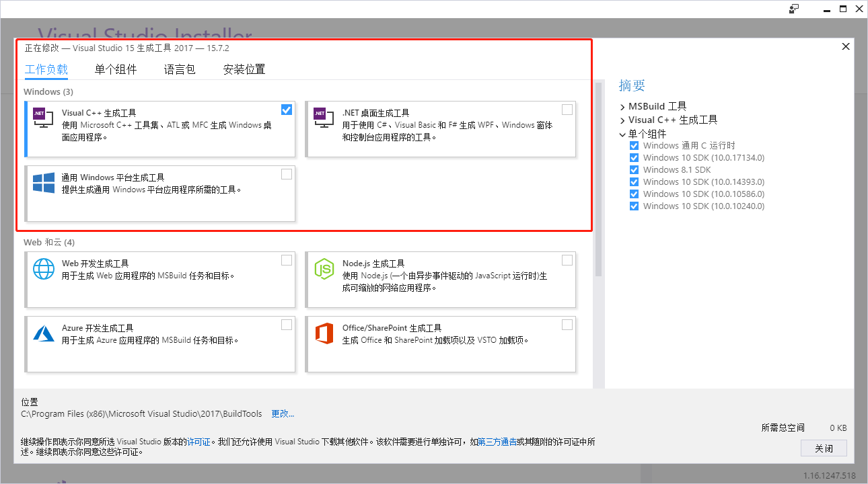868x484 pixels.
Task: Click the "Web 和云 (4)" group header
Action: pos(49,242)
